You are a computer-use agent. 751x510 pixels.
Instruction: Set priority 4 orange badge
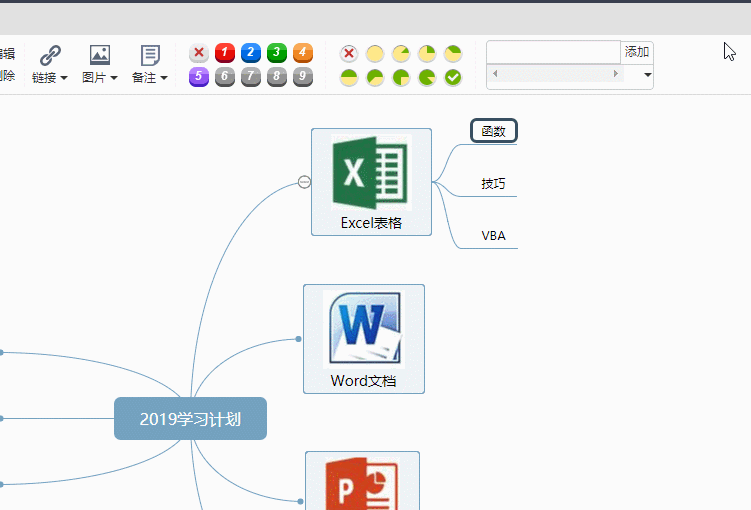[x=302, y=53]
